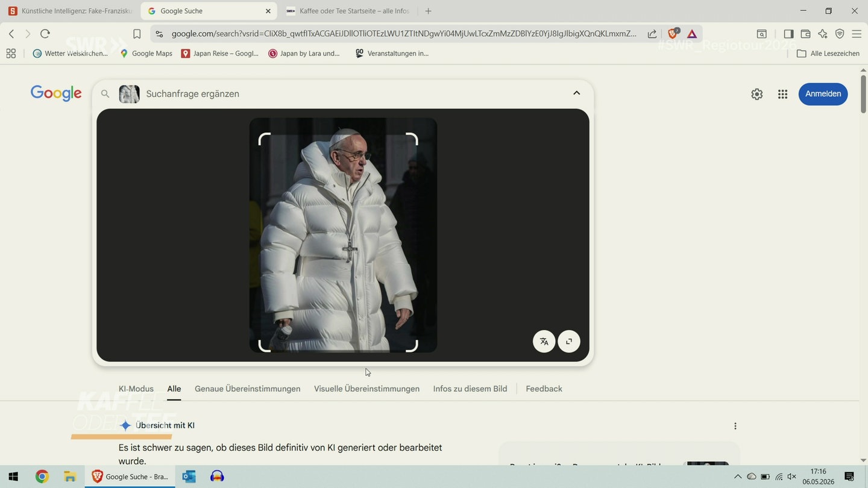Open the Veranstaltungen in bookmark
868x488 pixels.
(x=392, y=53)
